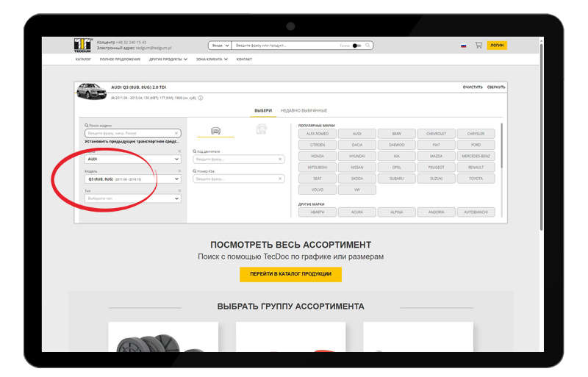Click into the top product search field
The image size is (588, 377).
[x=285, y=46]
